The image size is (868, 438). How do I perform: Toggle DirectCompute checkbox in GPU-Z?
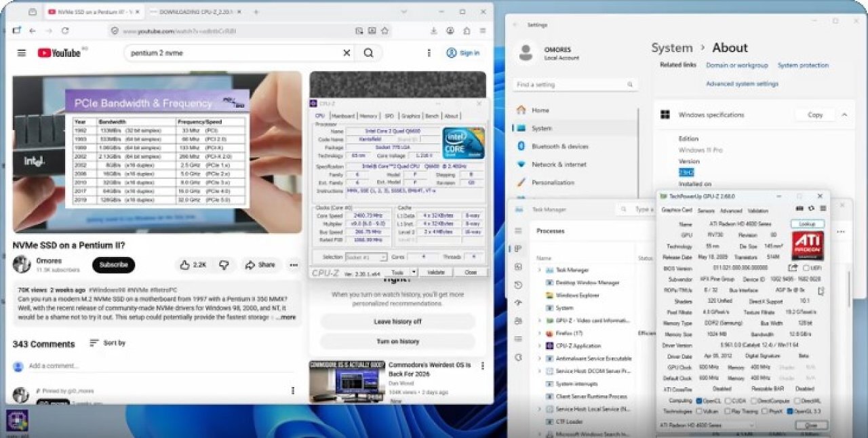(x=754, y=401)
